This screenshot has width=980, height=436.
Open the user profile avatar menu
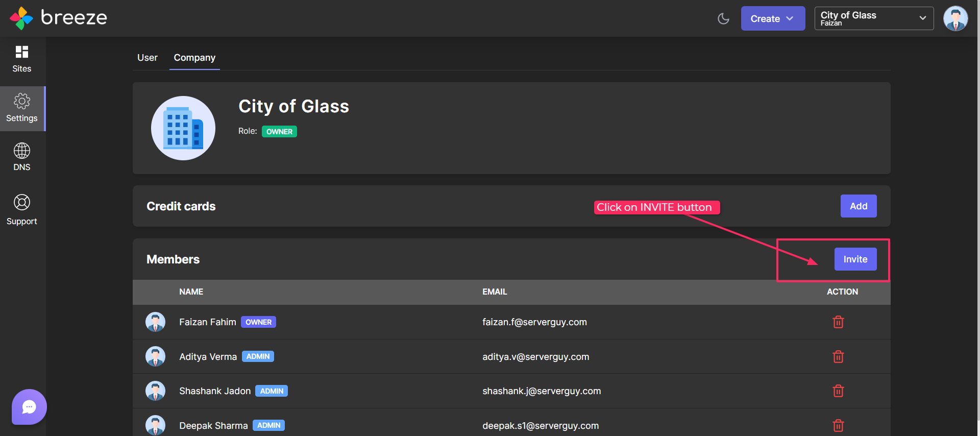coord(955,18)
